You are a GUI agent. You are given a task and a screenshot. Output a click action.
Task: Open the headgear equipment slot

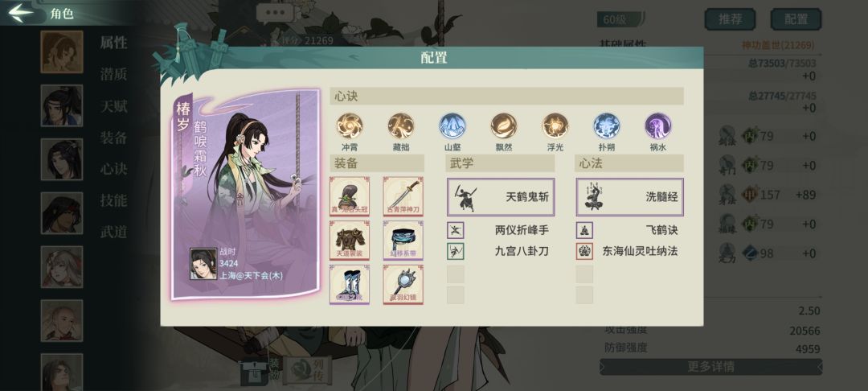[x=350, y=196]
